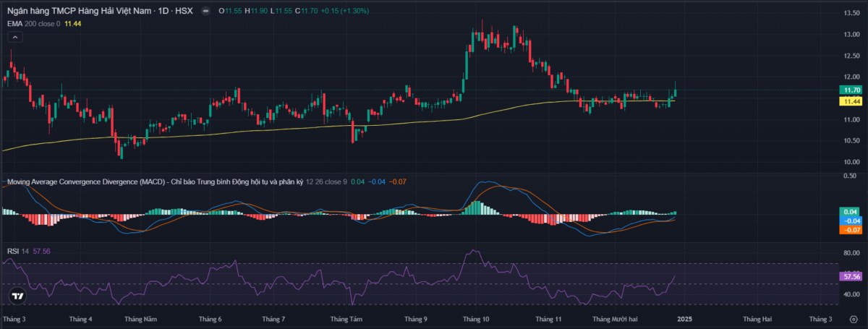Click the Tháng Hai label on the time axis
Screen dimensions: 868x329
[757, 319]
